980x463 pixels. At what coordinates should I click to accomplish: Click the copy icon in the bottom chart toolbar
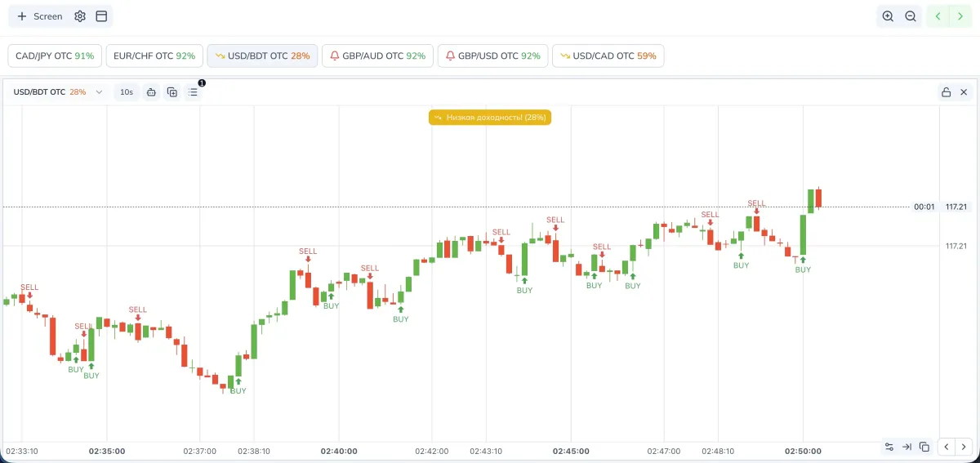click(x=924, y=447)
